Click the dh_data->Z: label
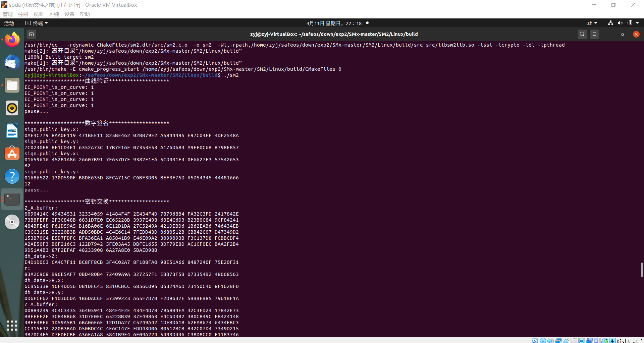This screenshot has height=343, width=644. [x=41, y=256]
